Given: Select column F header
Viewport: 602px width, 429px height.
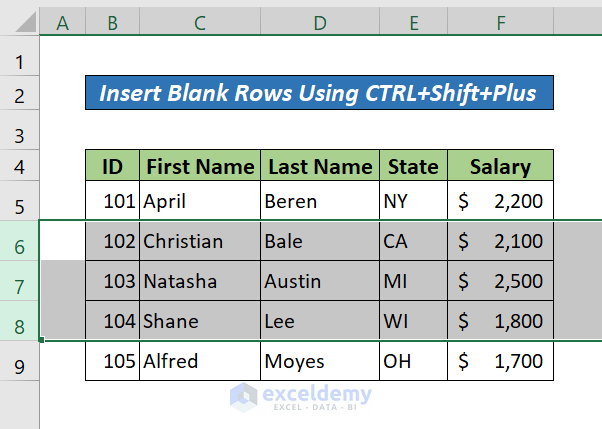Looking at the screenshot, I should click(500, 21).
